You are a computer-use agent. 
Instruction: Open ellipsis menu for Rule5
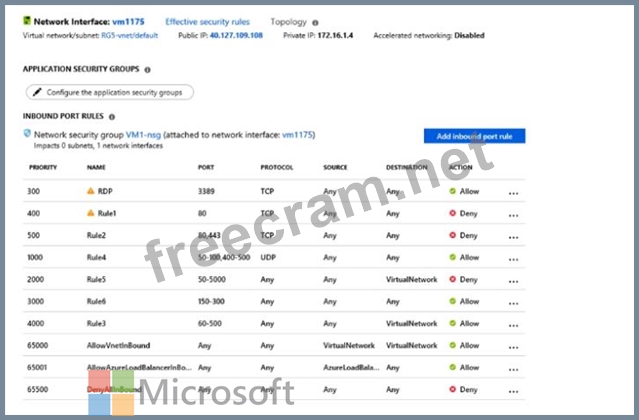click(513, 281)
